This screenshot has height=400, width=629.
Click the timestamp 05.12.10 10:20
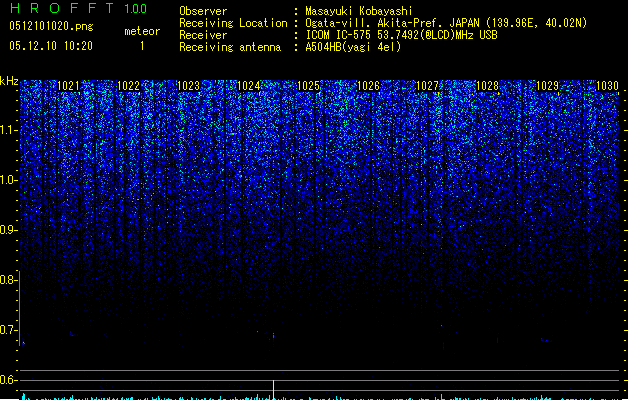point(51,46)
